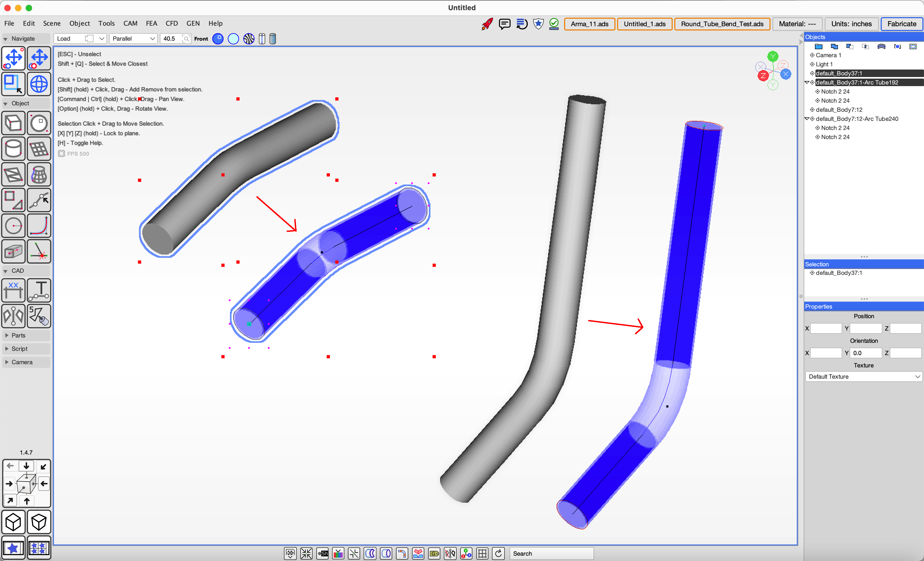Click the Search input field
924x561 pixels.
551,553
